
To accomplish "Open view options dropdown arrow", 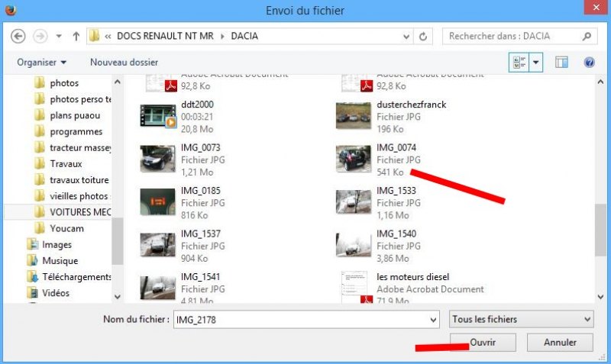I will click(x=536, y=63).
